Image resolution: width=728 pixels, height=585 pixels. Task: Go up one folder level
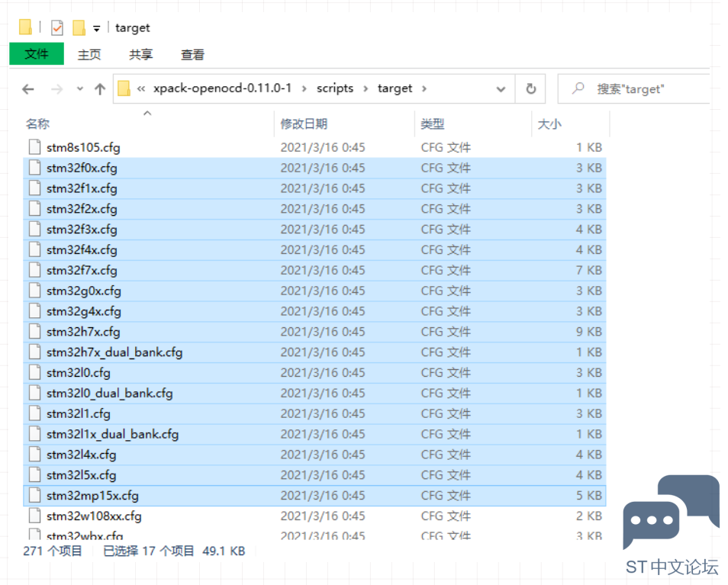click(x=100, y=88)
